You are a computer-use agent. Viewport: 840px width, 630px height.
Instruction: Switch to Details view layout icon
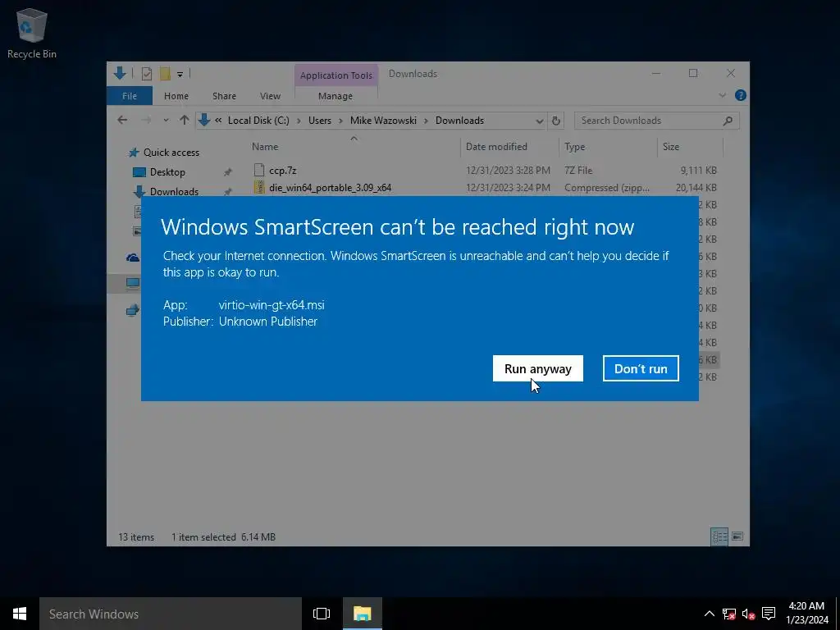[x=719, y=536]
